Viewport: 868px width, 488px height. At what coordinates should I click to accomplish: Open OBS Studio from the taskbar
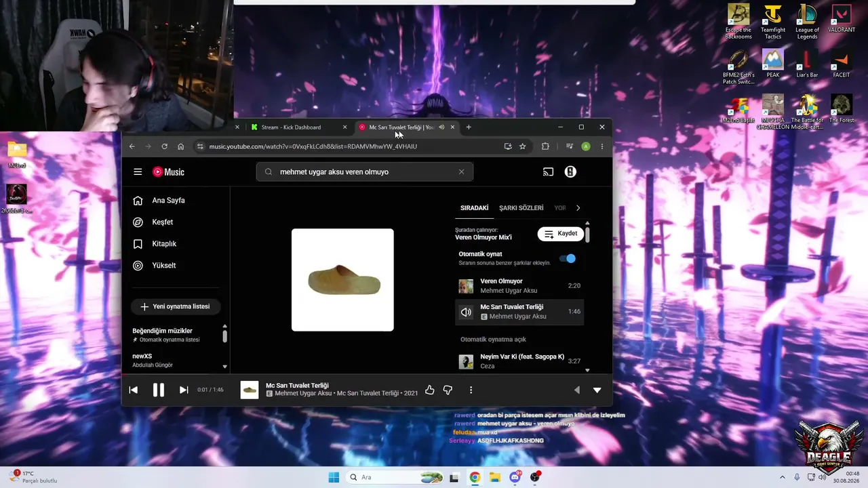pos(536,477)
